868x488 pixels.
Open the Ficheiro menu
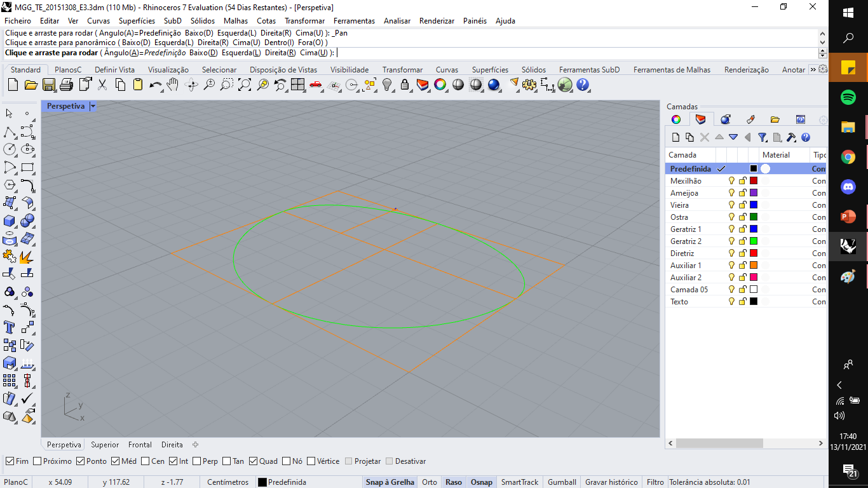18,21
